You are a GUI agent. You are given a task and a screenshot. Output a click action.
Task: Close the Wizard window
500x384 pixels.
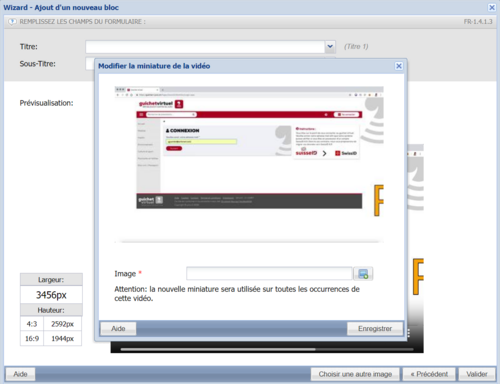click(492, 7)
